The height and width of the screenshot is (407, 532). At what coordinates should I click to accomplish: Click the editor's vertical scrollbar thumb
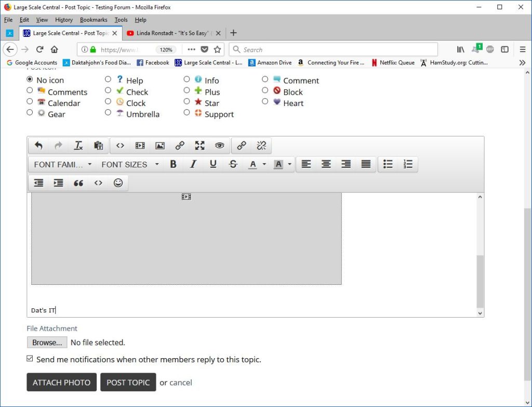coord(480,281)
